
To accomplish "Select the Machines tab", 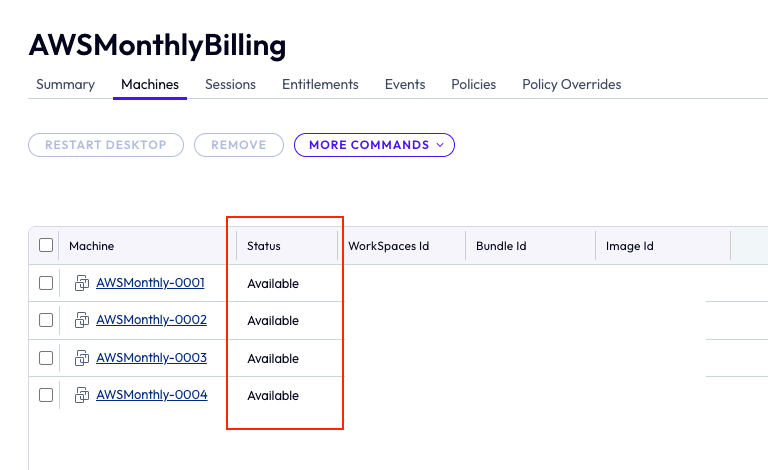I will pos(150,84).
